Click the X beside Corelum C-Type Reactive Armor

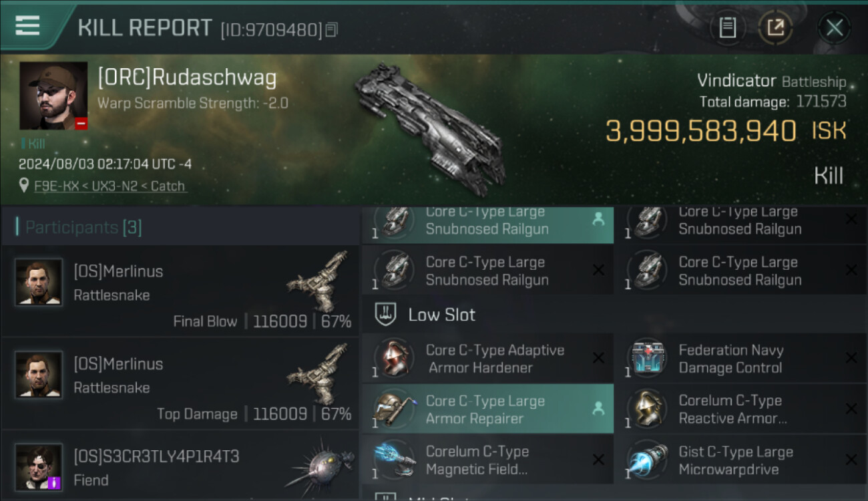851,409
